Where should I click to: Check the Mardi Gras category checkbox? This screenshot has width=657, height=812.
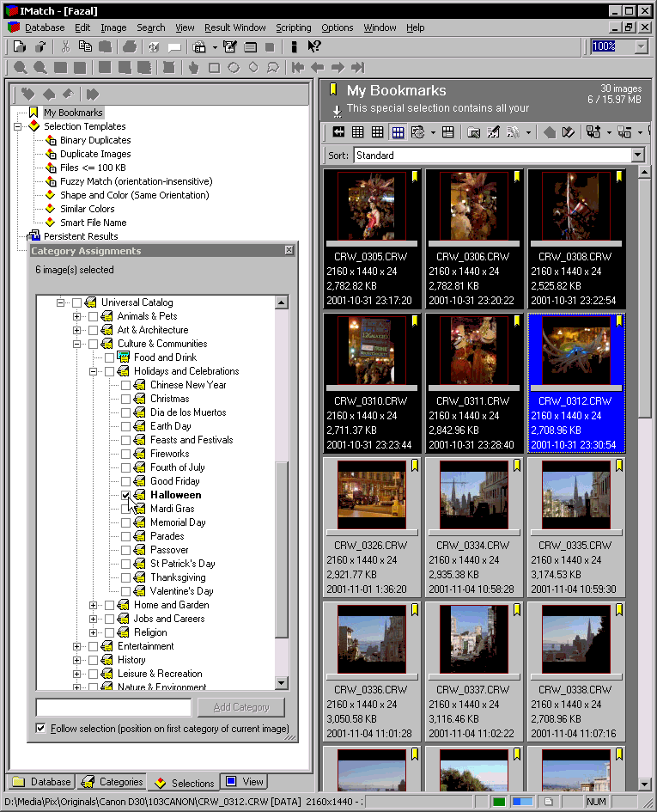click(x=126, y=509)
